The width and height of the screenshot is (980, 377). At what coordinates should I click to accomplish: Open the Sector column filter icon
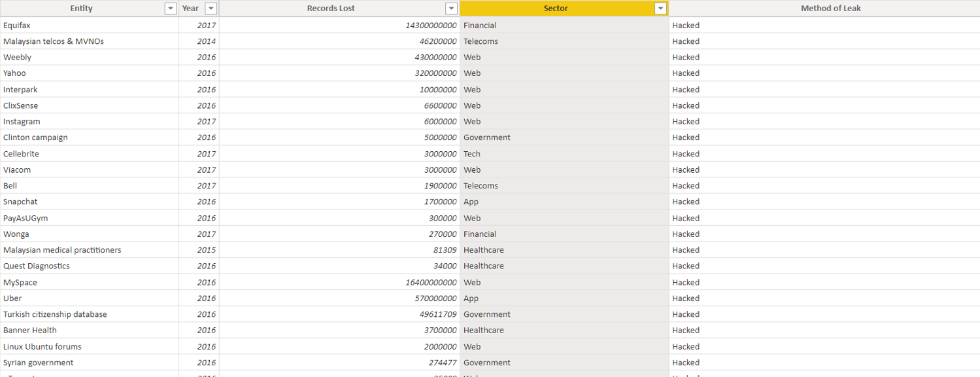click(660, 8)
